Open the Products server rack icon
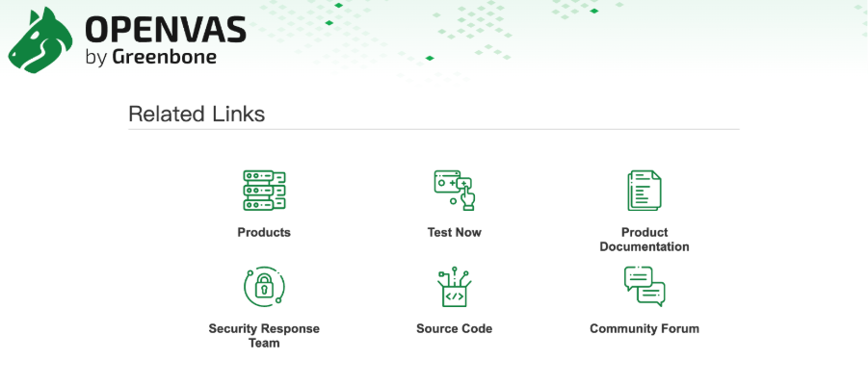Screen dimensions: 868x385 click(264, 191)
